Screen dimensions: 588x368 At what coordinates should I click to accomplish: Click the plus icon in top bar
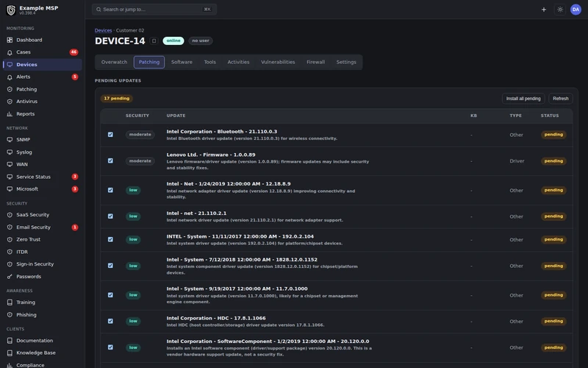[x=544, y=10]
